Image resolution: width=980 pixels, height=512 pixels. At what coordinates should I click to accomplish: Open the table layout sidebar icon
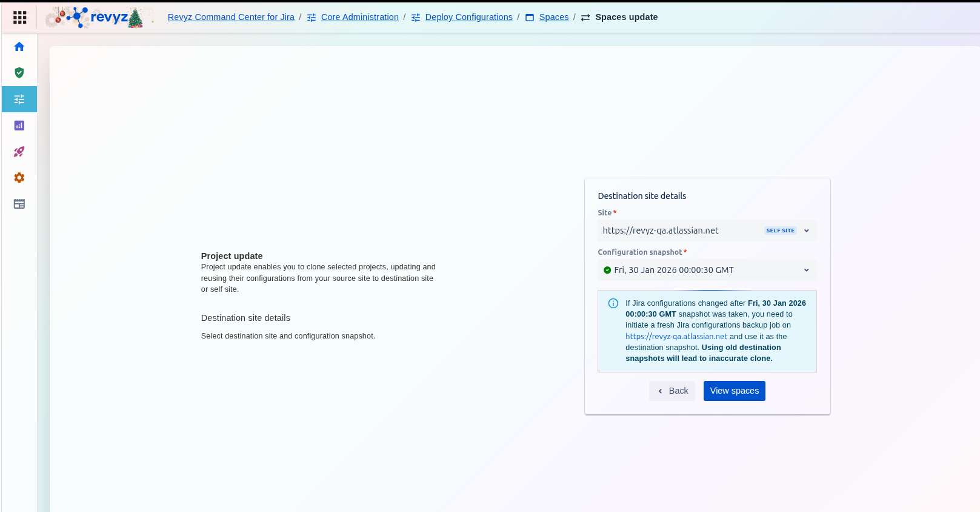pos(19,204)
